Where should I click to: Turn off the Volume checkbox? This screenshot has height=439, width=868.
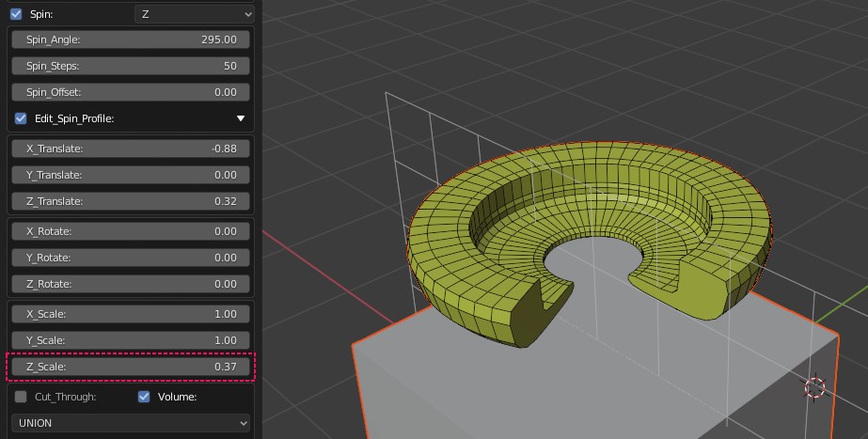coord(144,397)
